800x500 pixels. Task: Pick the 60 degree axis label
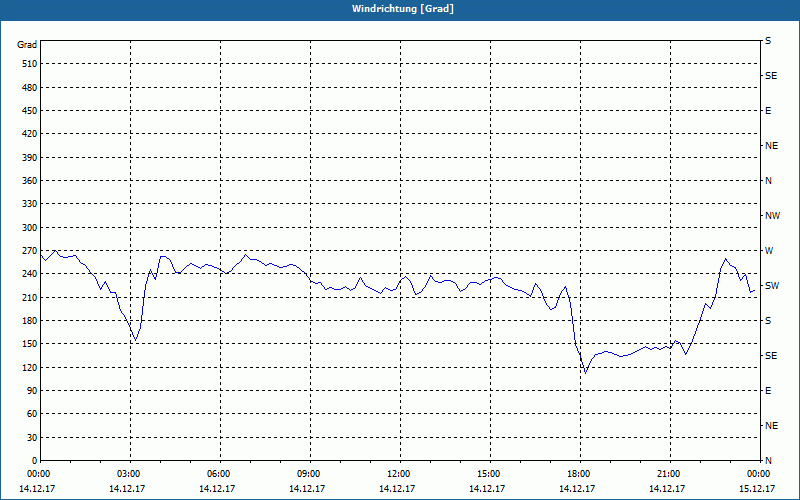pos(32,413)
